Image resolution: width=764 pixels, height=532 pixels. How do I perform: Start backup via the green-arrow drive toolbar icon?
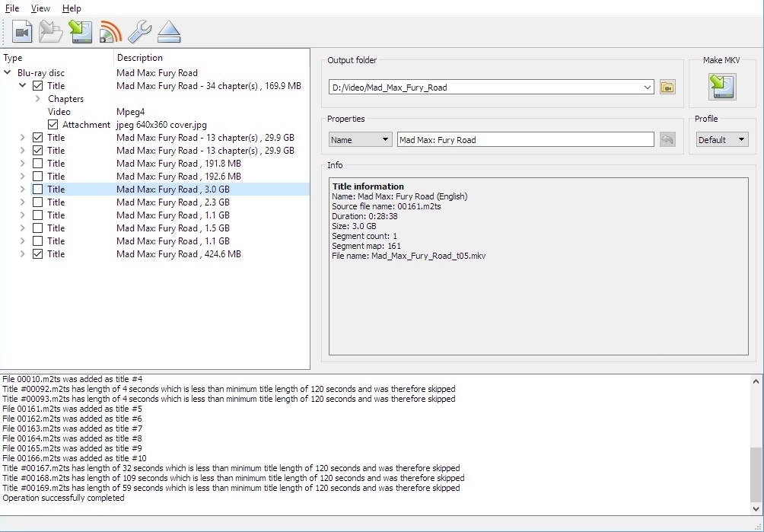[80, 31]
